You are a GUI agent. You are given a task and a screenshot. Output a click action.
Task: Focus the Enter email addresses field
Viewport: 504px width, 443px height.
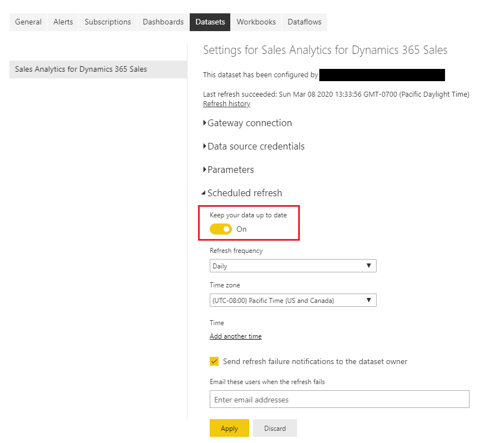pos(339,399)
